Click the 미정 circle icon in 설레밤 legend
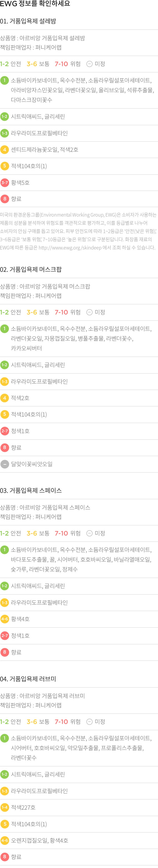This screenshot has width=158, height=868. (x=89, y=64)
